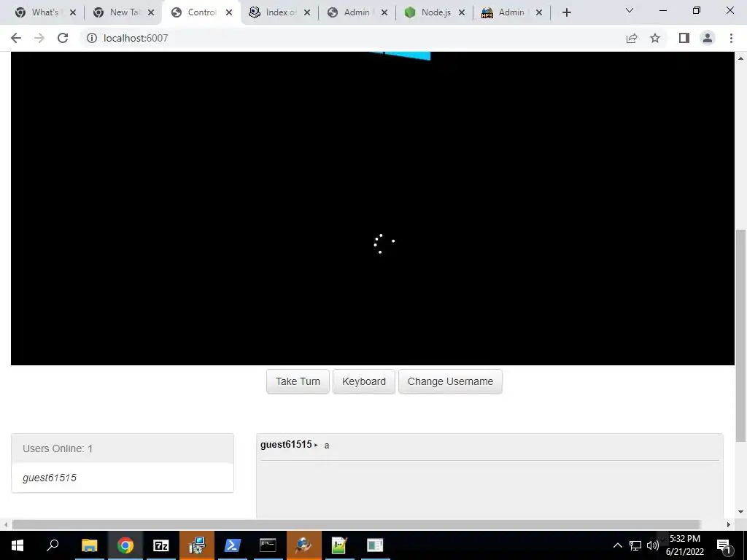This screenshot has height=560, width=747.
Task: Select guest61515 in Users Online list
Action: tap(50, 478)
